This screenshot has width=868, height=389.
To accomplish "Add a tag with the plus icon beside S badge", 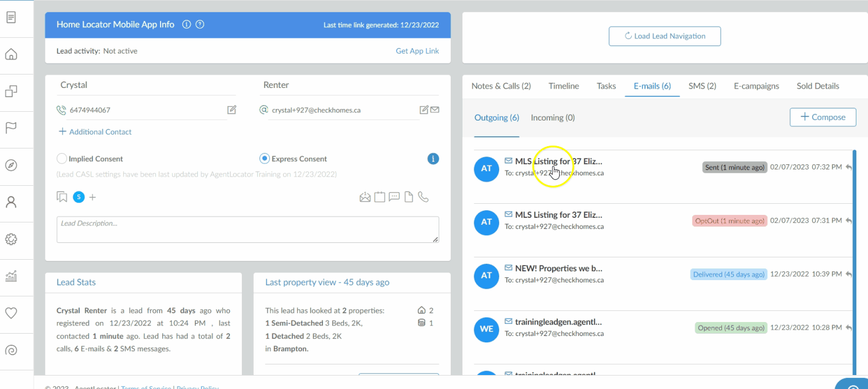I will coord(93,197).
